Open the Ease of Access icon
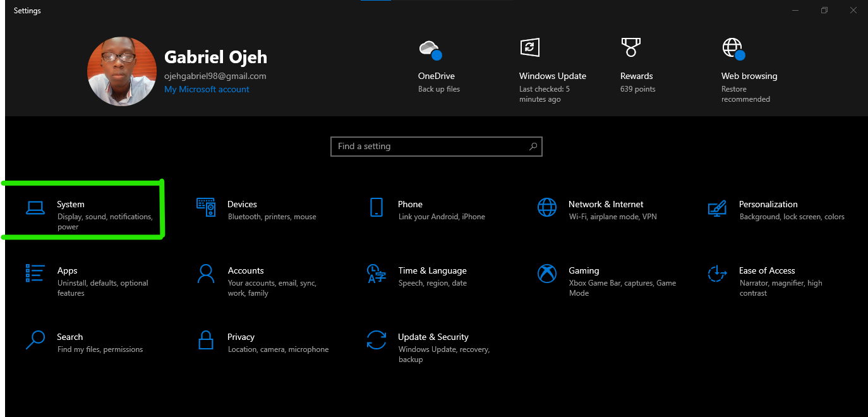This screenshot has width=868, height=417. [x=717, y=274]
